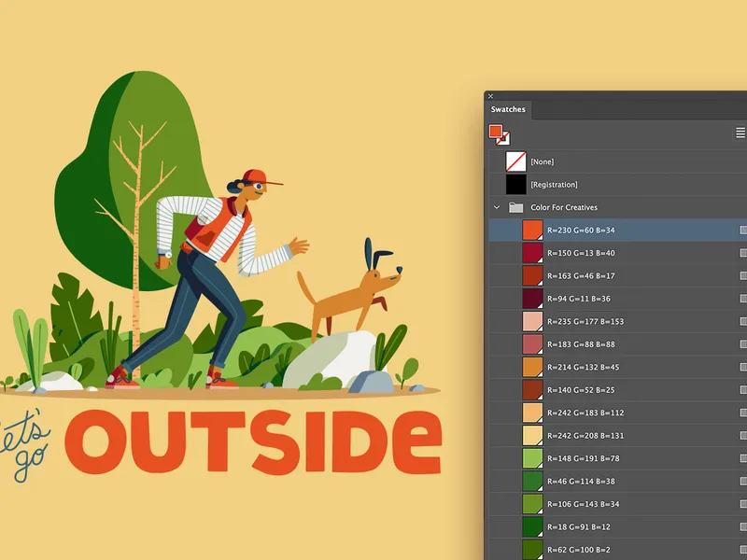Viewport: 747px width, 560px height.
Task: Click the color type icon on R=148 G=191 B=78 row
Action: click(x=743, y=459)
